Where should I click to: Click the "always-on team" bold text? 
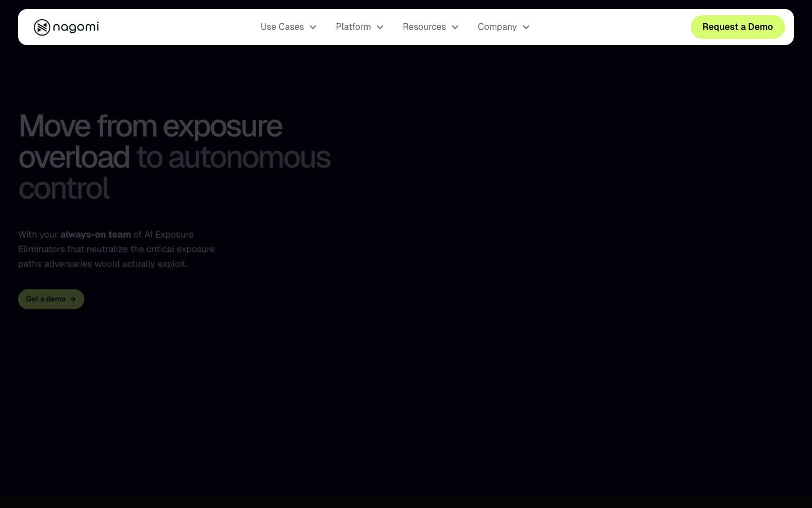tap(95, 234)
